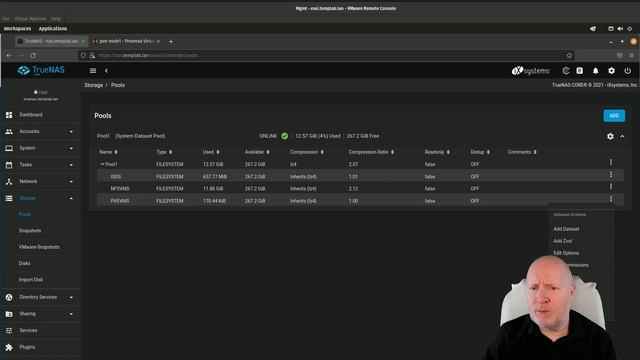Image resolution: width=640 pixels, height=360 pixels.
Task: Open the three-dot menu for the NFSVMS row
Action: tap(611, 187)
